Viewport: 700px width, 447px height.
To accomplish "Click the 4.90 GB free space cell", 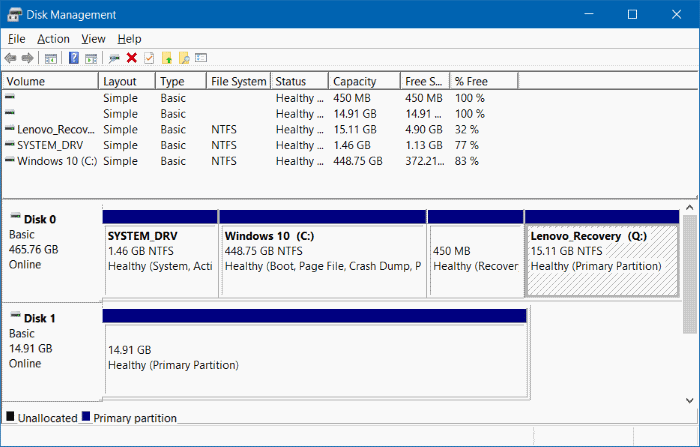I will pos(424,130).
